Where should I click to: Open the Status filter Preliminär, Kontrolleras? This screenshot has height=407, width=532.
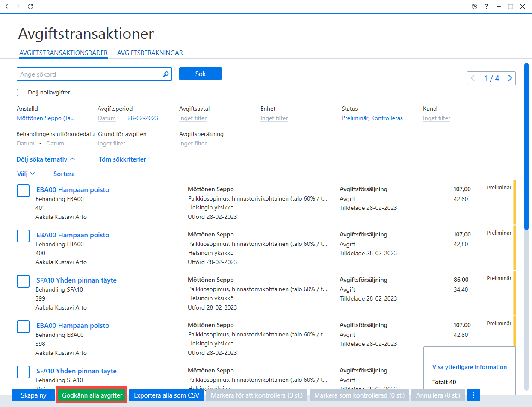point(372,118)
